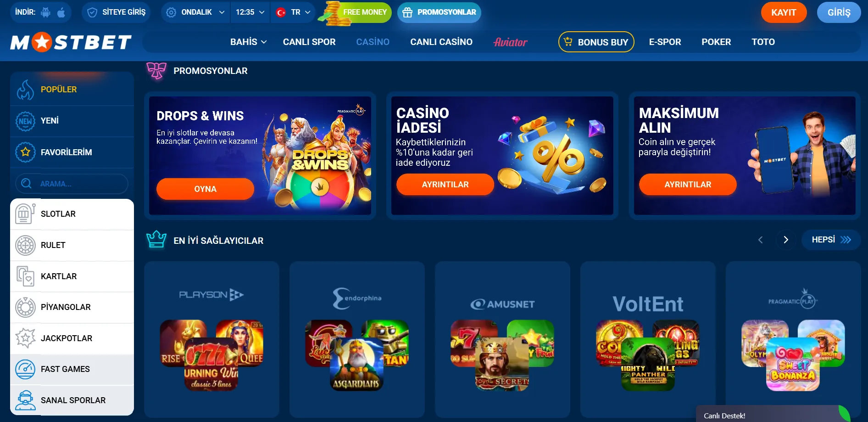Open Favorilerim via star icon
868x422 pixels.
[25, 152]
